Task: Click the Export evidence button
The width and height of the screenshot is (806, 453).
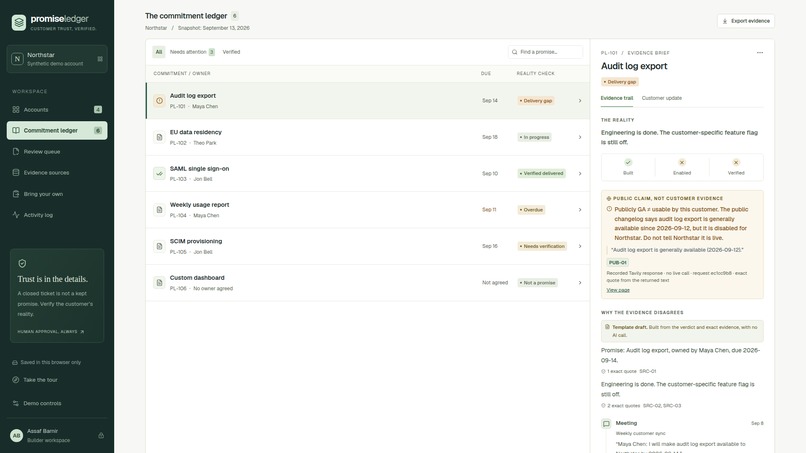Action: (746, 21)
